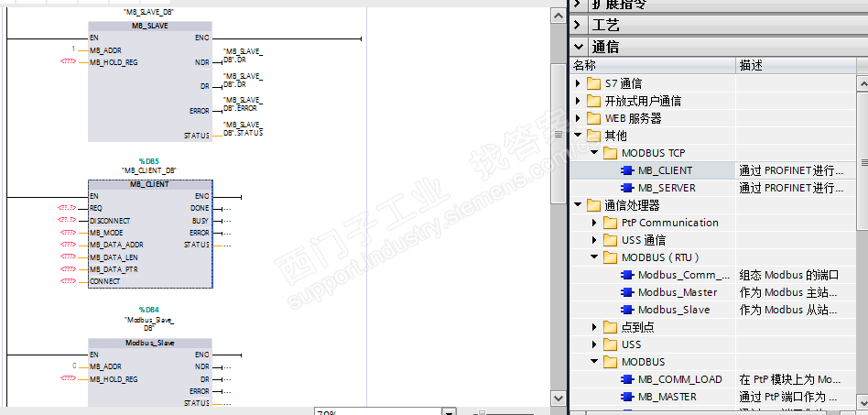The height and width of the screenshot is (415, 868).
Task: Expand the 点到点 tree node
Action: coord(594,327)
